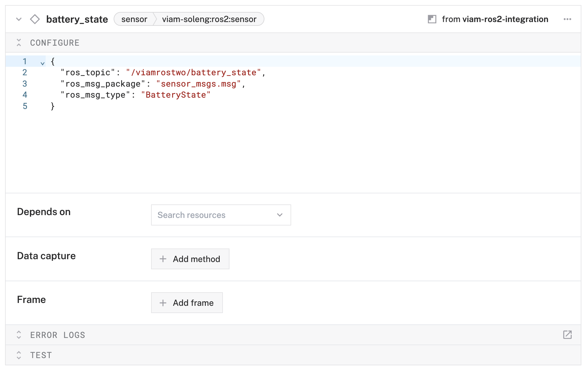Click line number 4 in the gutter

(25, 95)
